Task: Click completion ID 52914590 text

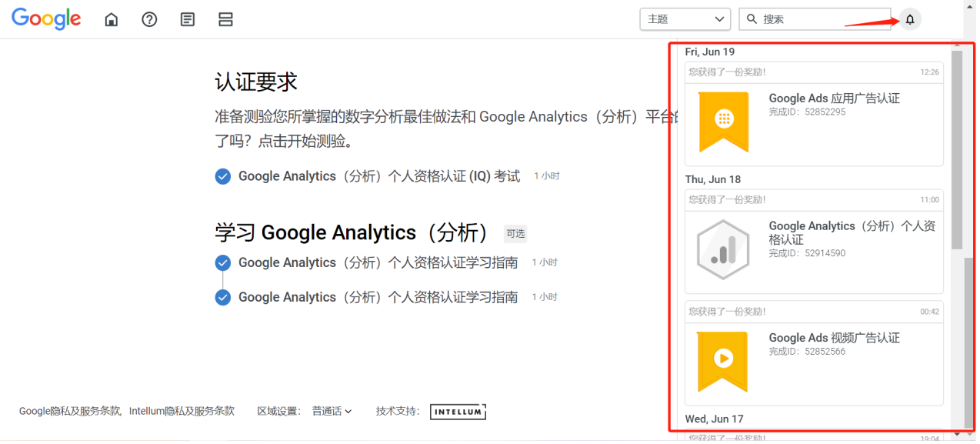Action: 807,253
